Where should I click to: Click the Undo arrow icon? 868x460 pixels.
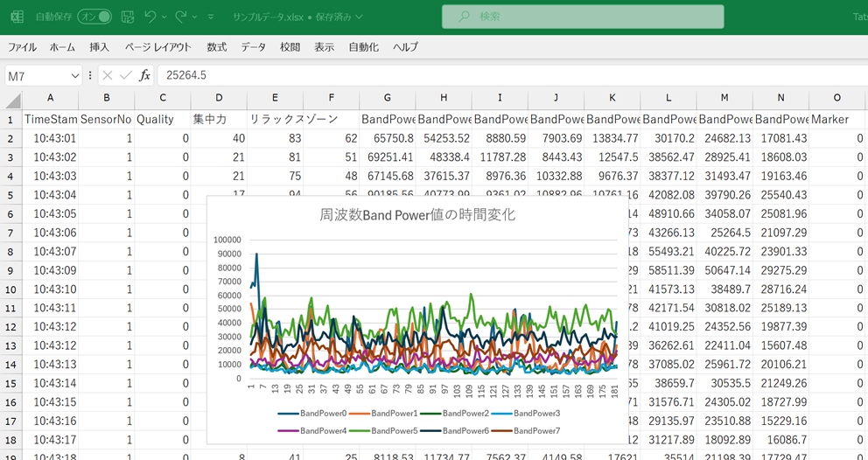point(150,17)
